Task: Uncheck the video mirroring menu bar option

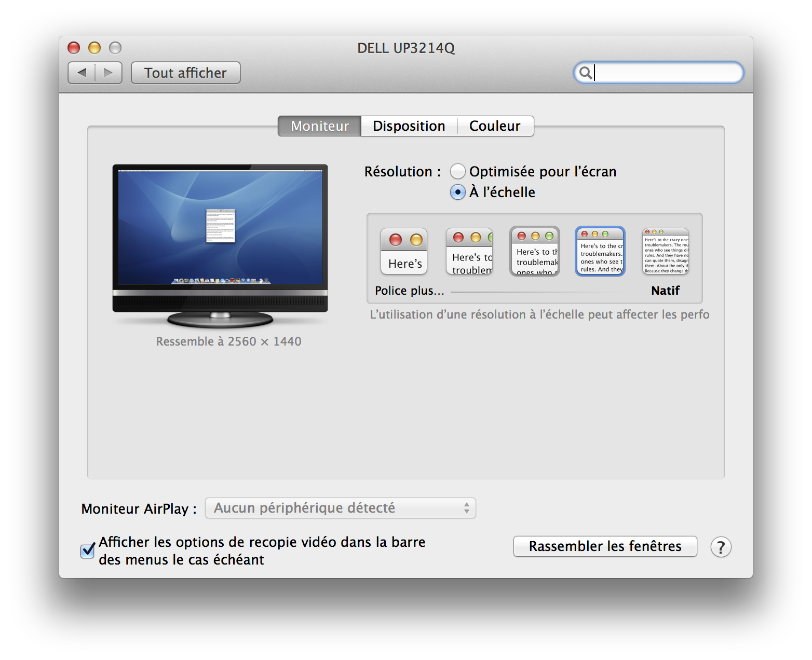Action: pyautogui.click(x=88, y=551)
